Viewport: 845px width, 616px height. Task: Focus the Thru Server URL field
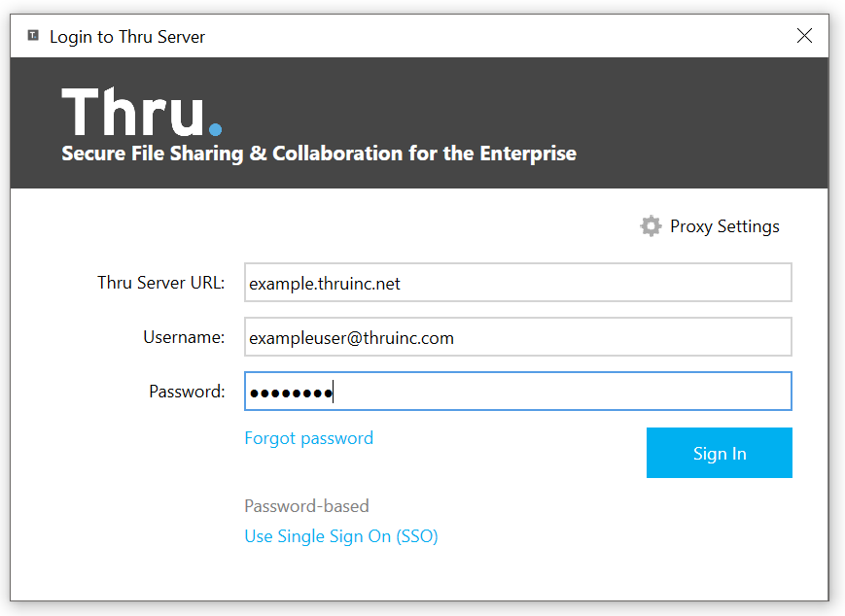pos(518,283)
